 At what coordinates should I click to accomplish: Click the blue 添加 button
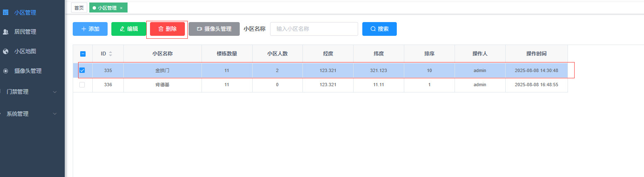coord(90,29)
